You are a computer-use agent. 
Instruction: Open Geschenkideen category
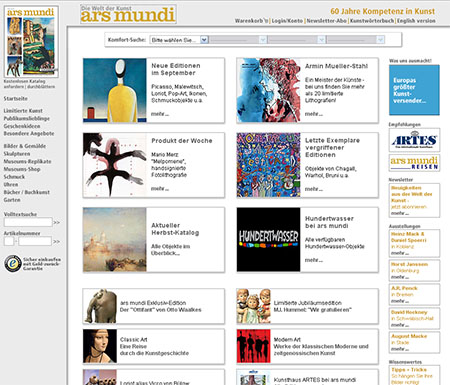click(22, 126)
